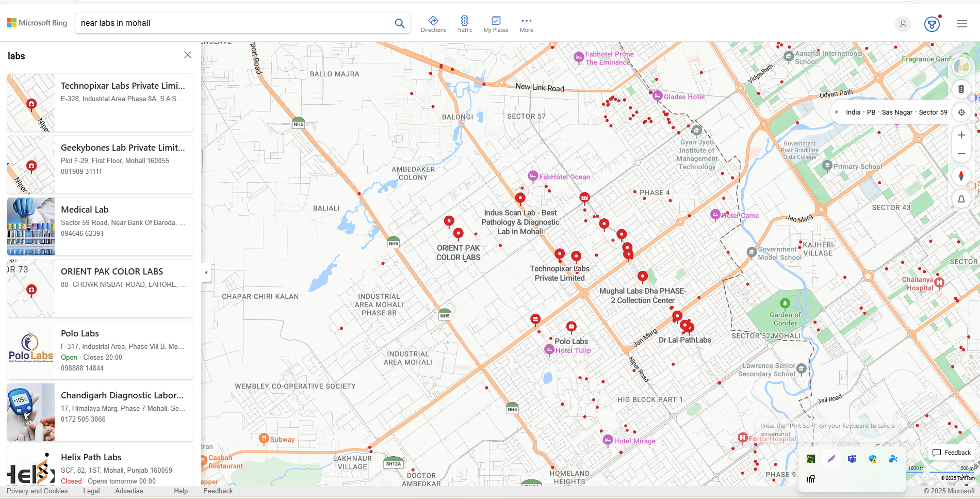Close the labs results panel
The image size is (980, 499).
(188, 55)
